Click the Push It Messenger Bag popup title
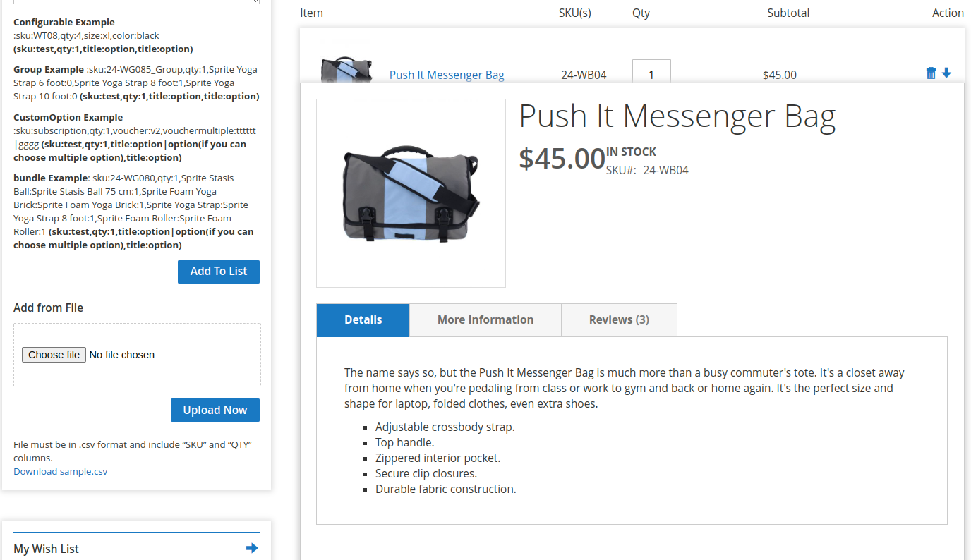This screenshot has height=560, width=971. (x=677, y=116)
